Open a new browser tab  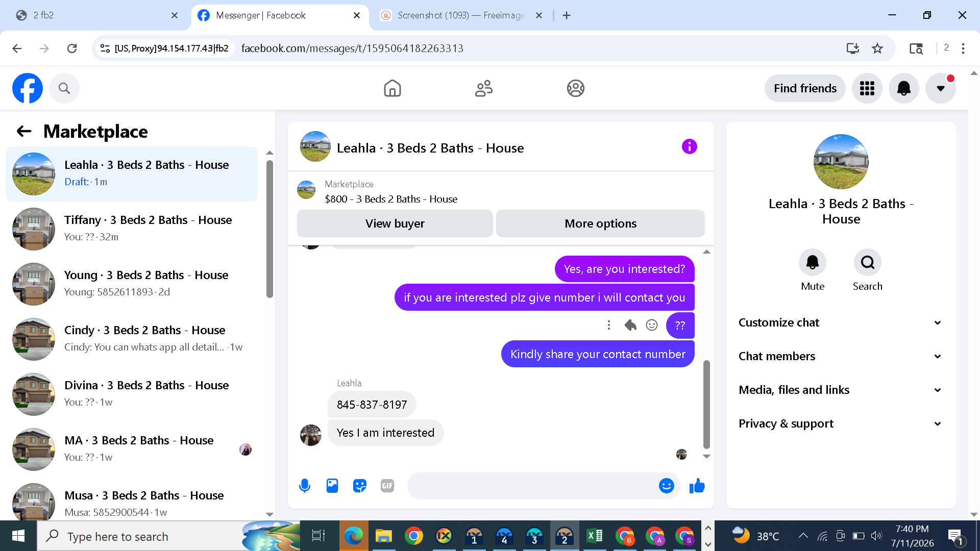(x=567, y=15)
